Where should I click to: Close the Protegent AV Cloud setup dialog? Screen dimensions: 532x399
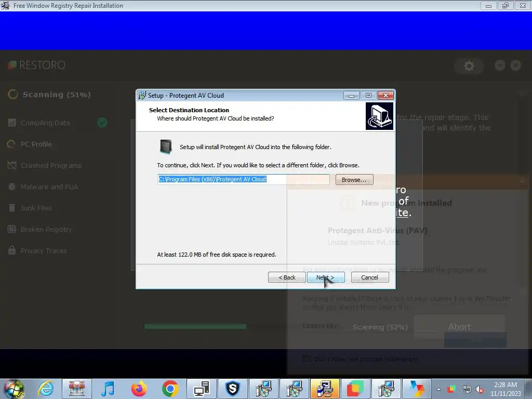(386, 96)
